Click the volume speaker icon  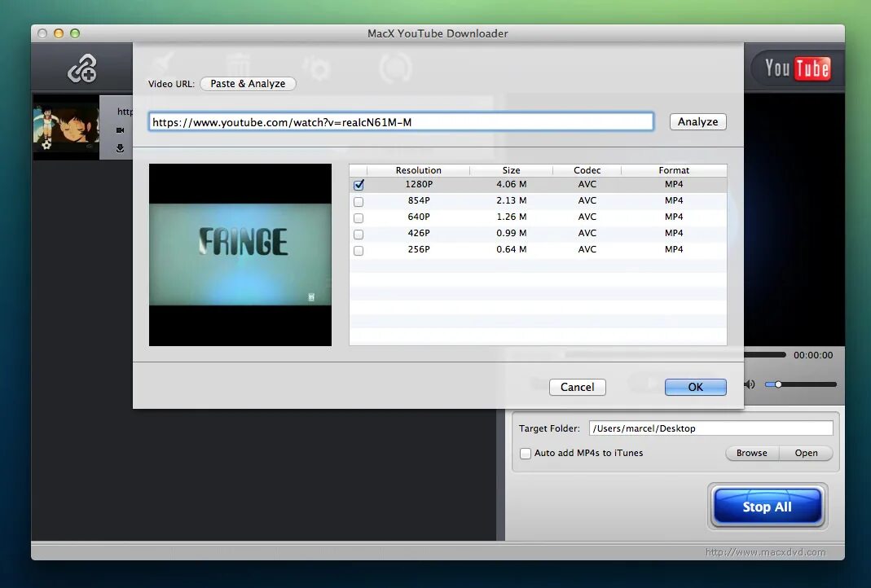click(750, 384)
